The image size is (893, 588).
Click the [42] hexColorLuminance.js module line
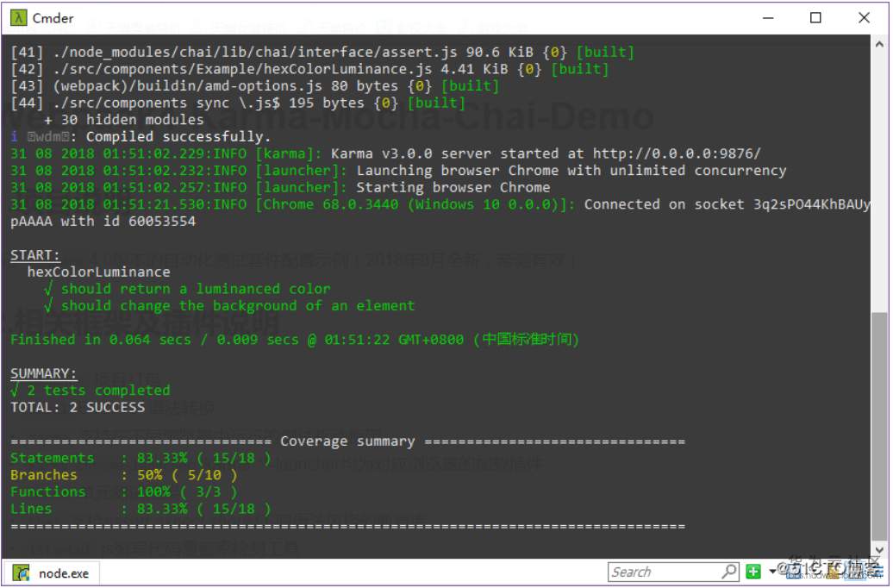pyautogui.click(x=309, y=69)
